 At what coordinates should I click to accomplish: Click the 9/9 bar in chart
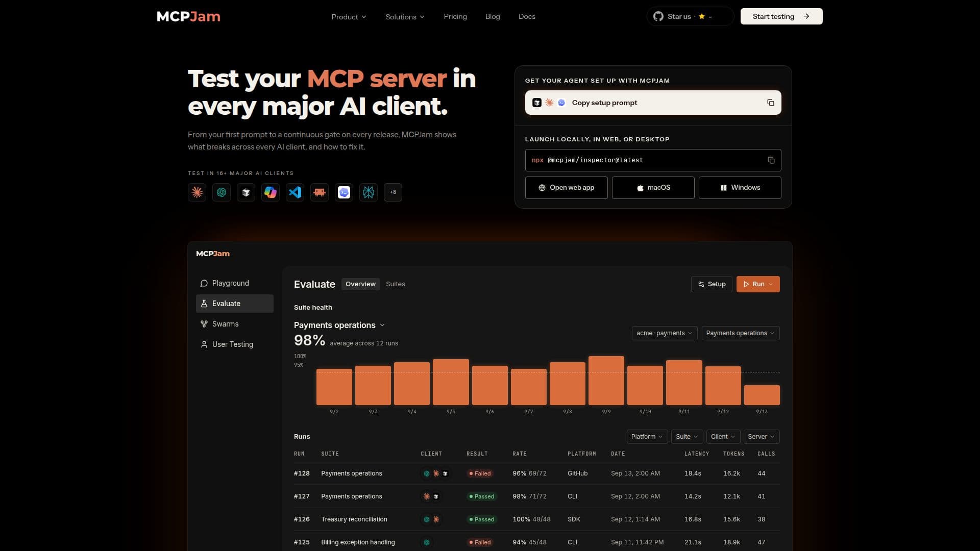point(606,381)
